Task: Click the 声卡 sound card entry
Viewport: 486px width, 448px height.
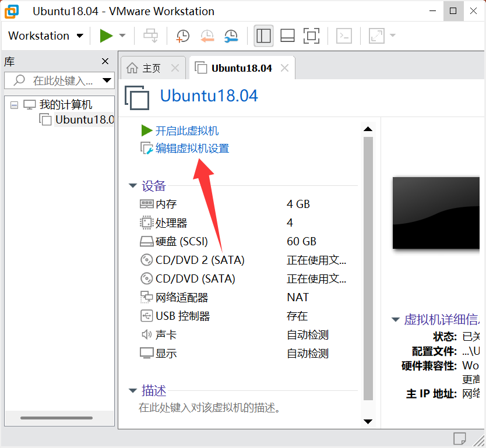Action: [166, 334]
